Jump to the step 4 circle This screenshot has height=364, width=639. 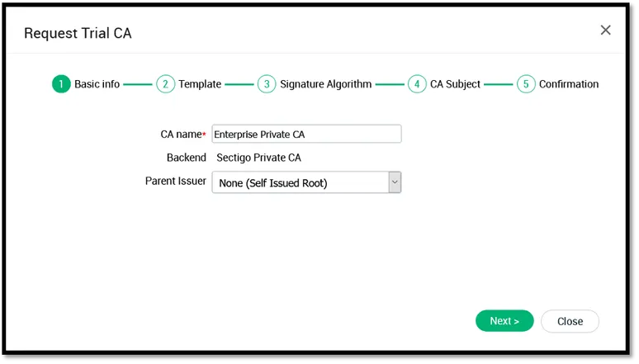[417, 84]
